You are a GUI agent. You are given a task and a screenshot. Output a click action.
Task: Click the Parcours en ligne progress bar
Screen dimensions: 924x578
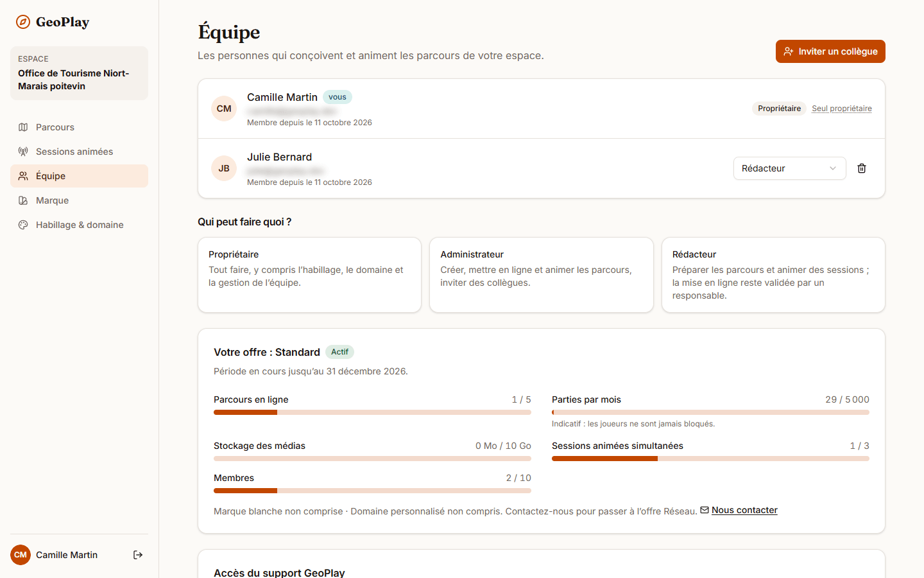(372, 412)
